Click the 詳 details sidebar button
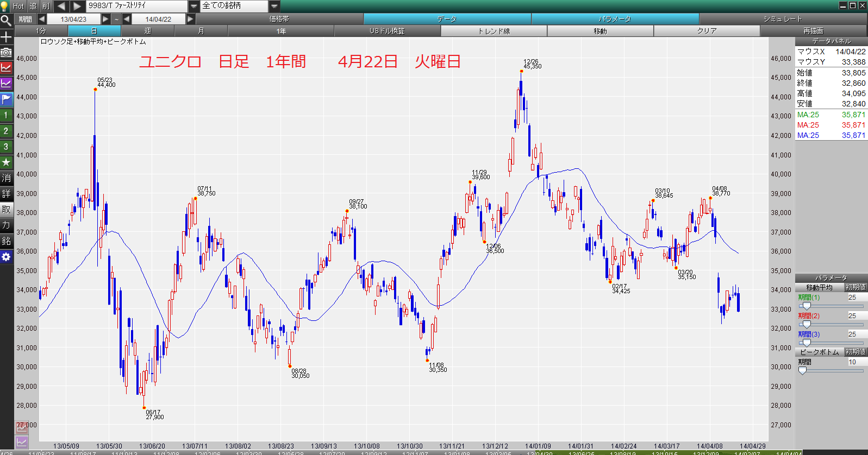This screenshot has width=868, height=455. click(6, 194)
